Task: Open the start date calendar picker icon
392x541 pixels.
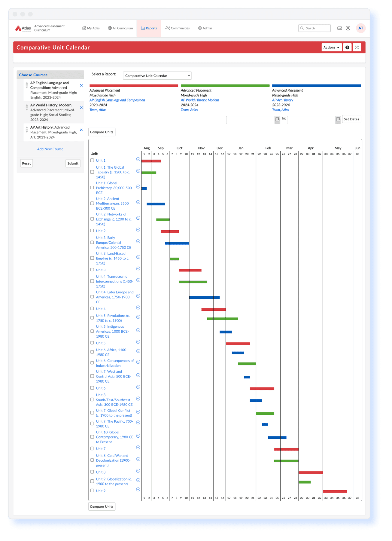Action: [x=277, y=119]
